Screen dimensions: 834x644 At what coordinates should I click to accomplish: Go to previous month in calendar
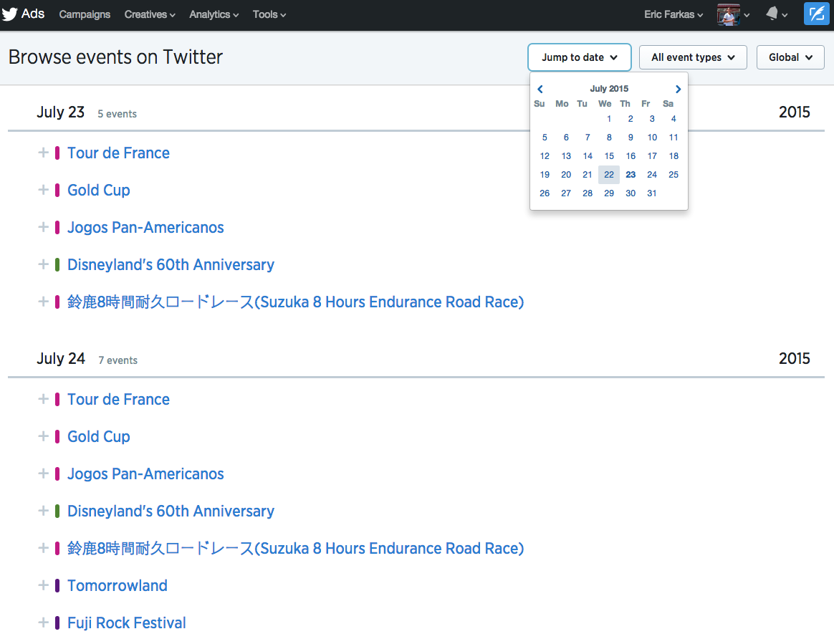click(540, 90)
